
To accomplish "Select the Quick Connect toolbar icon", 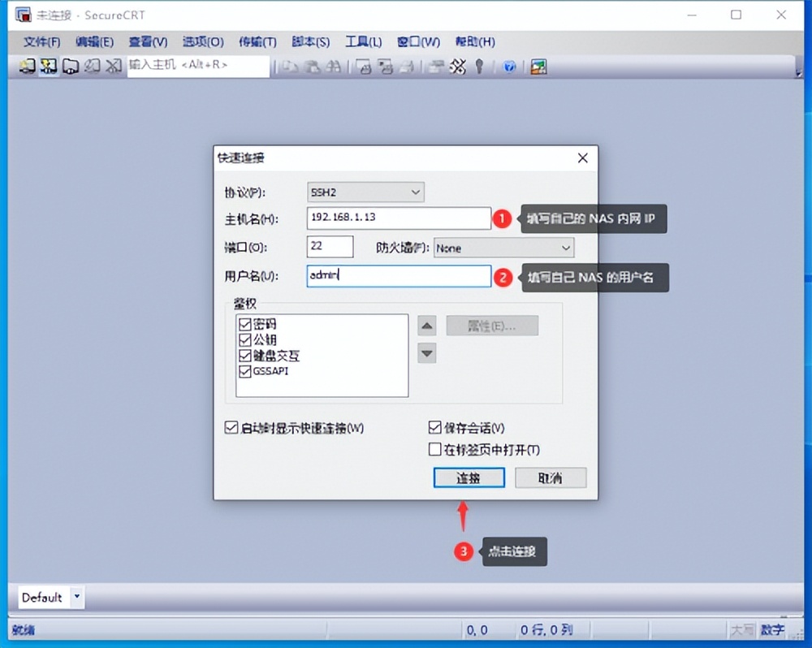I will [x=49, y=66].
